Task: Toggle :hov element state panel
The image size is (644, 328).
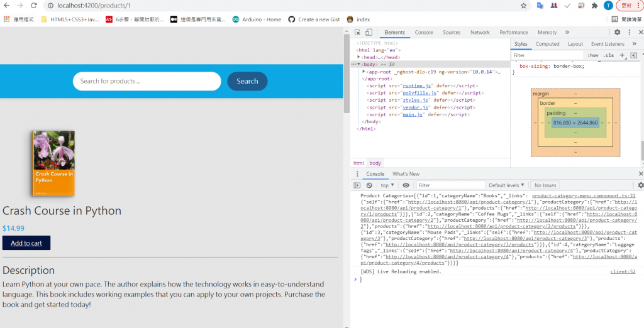Action: pos(593,55)
